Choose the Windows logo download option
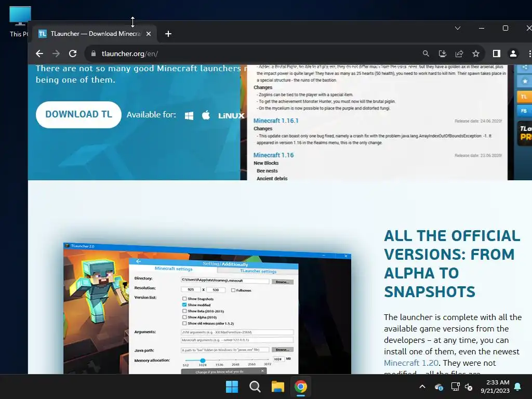 click(x=189, y=116)
